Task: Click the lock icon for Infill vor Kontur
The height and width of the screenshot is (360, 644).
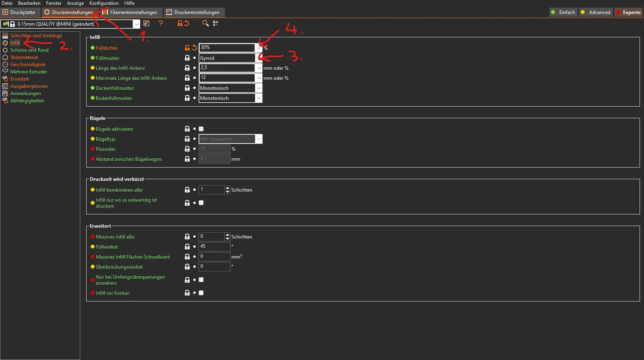Action: pos(187,293)
